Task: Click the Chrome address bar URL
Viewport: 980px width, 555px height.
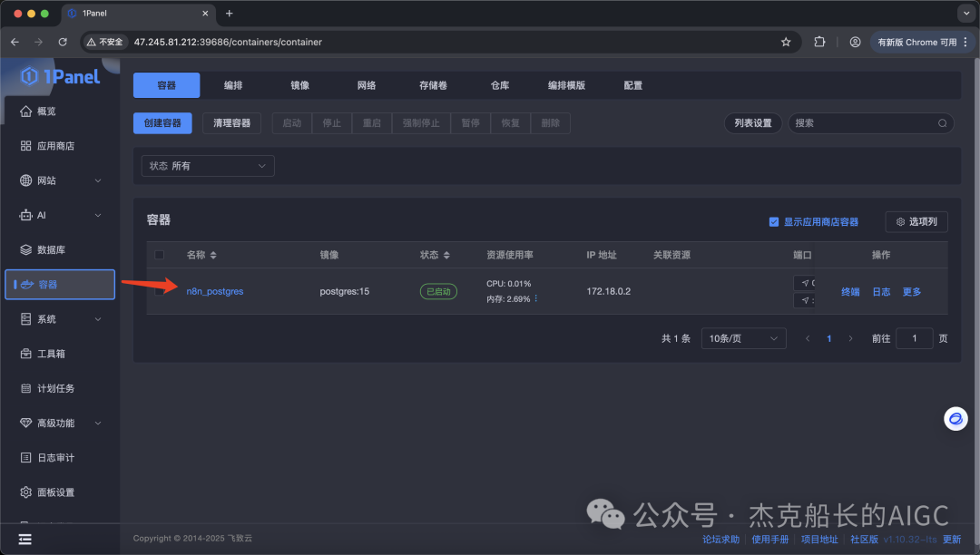Action: (x=228, y=42)
